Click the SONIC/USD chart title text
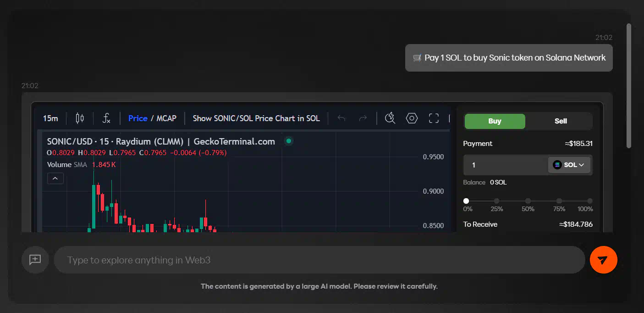This screenshot has height=313, width=644. point(161,141)
